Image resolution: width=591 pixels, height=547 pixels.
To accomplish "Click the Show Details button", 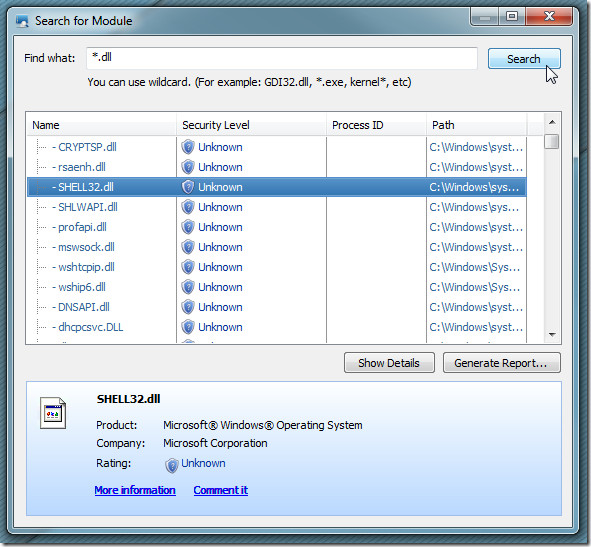I will click(x=389, y=363).
